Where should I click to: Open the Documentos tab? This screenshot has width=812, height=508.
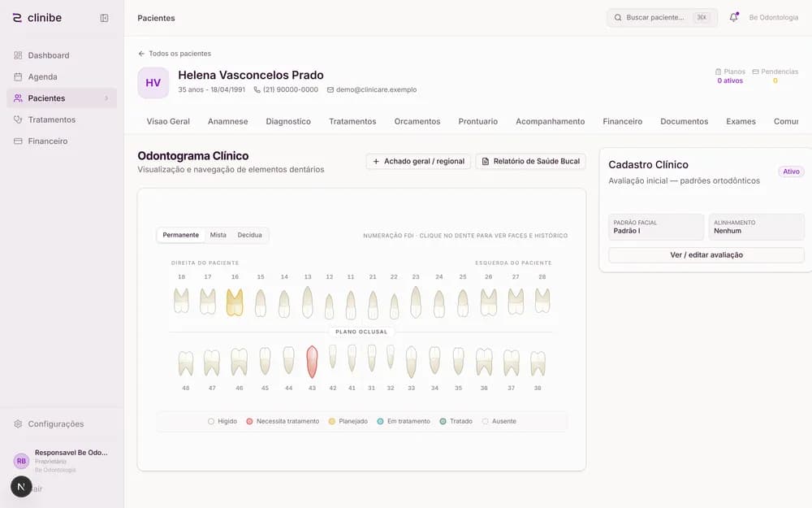pyautogui.click(x=684, y=121)
